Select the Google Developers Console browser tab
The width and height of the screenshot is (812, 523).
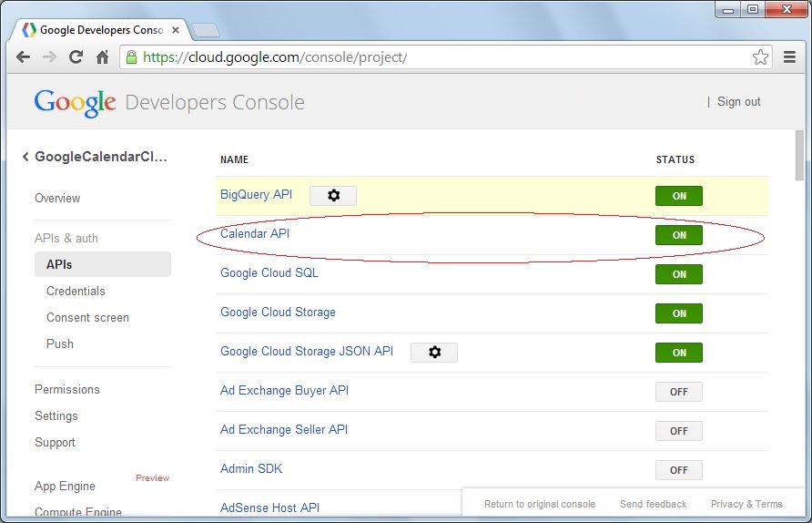tap(101, 30)
